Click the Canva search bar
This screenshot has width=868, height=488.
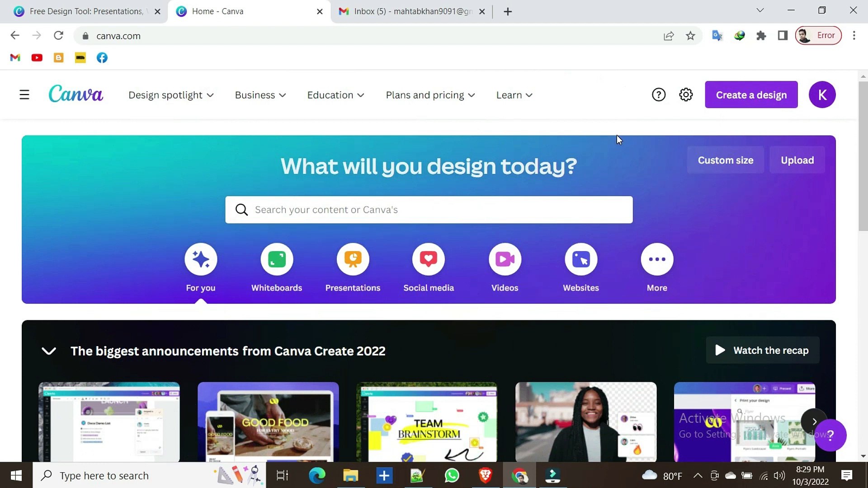click(x=429, y=209)
